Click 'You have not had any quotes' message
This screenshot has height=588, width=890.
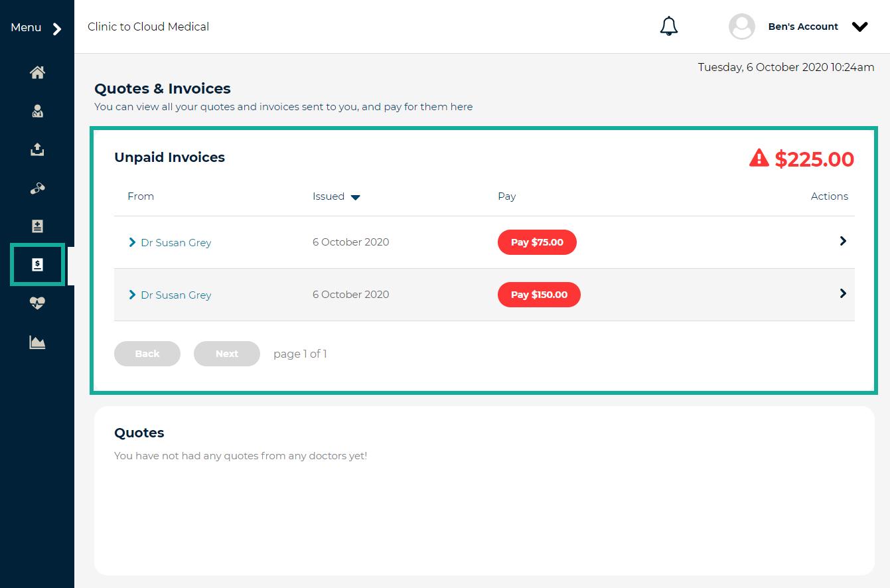(x=240, y=456)
